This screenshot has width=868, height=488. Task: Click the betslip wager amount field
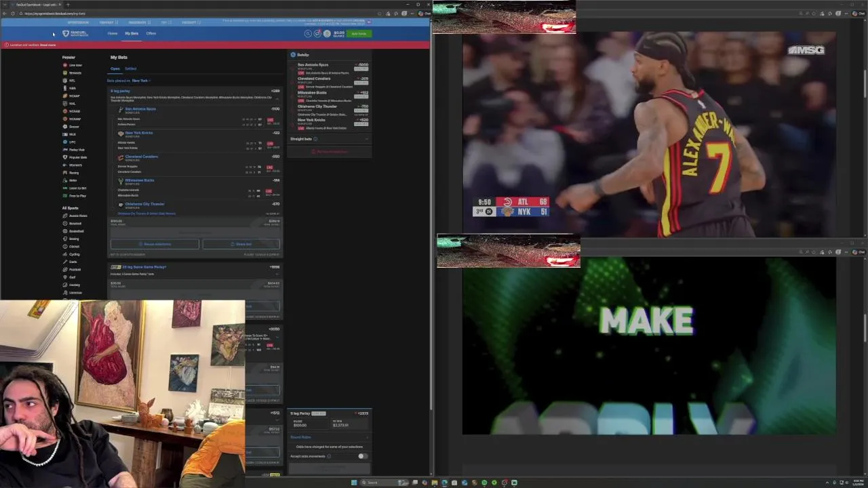tap(309, 424)
